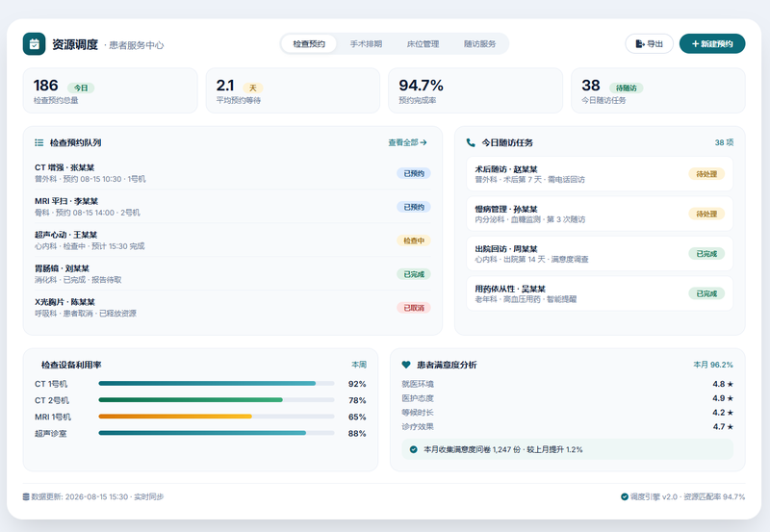The image size is (770, 532).
Task: Click the 本月收集满意度问卷 1,247 份 notice
Action: coord(568,449)
